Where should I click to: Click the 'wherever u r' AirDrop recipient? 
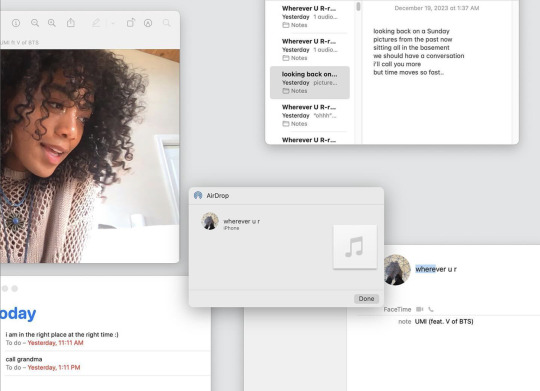[x=231, y=222]
